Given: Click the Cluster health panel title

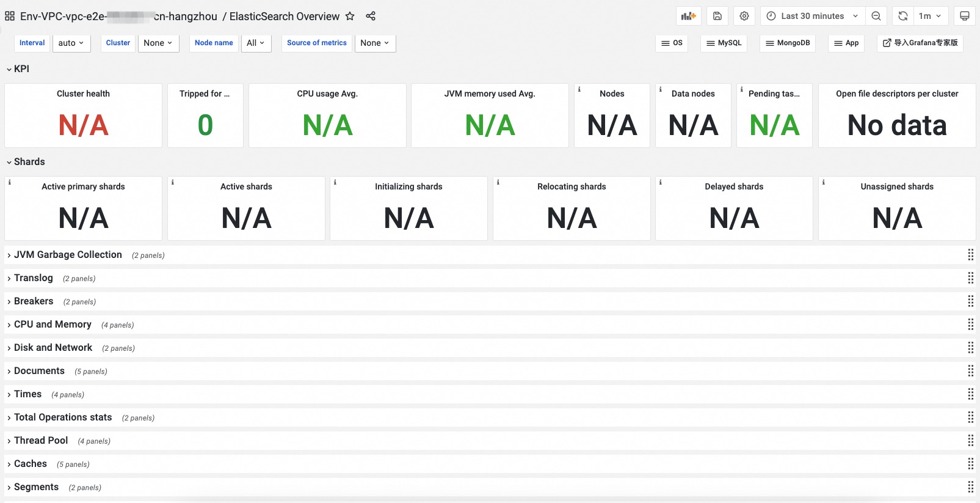Looking at the screenshot, I should click(83, 94).
